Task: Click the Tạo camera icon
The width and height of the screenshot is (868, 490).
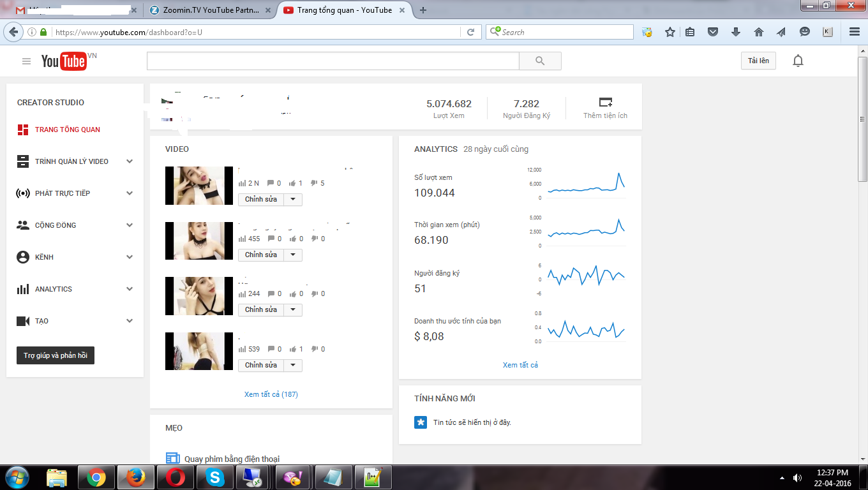Action: [x=23, y=321]
